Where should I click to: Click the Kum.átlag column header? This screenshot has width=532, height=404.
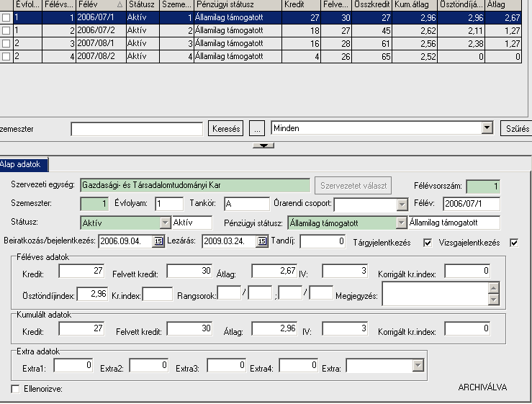click(415, 5)
